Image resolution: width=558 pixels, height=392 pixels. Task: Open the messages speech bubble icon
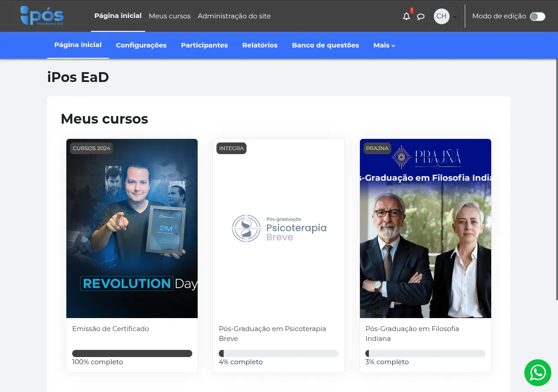[x=420, y=17]
